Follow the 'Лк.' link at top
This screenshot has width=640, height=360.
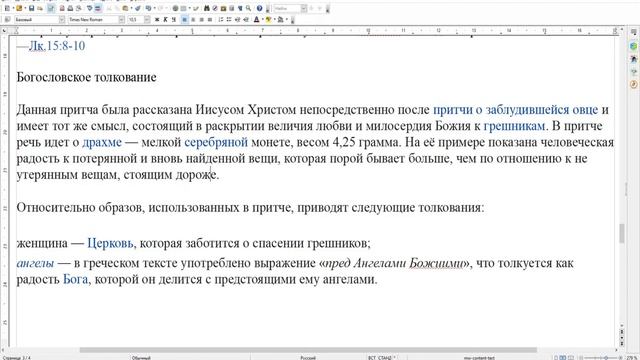click(37, 46)
